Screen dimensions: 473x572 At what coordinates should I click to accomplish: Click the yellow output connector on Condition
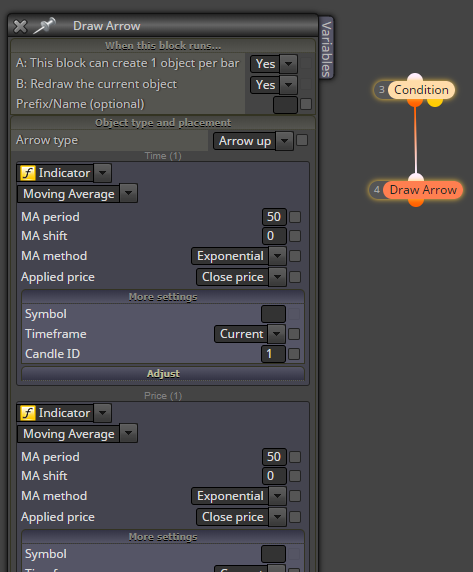[435, 102]
